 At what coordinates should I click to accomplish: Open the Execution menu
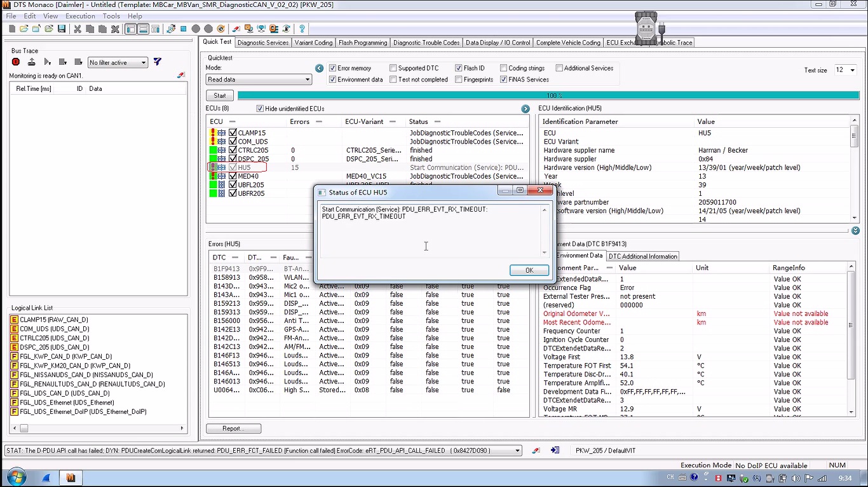(x=80, y=16)
